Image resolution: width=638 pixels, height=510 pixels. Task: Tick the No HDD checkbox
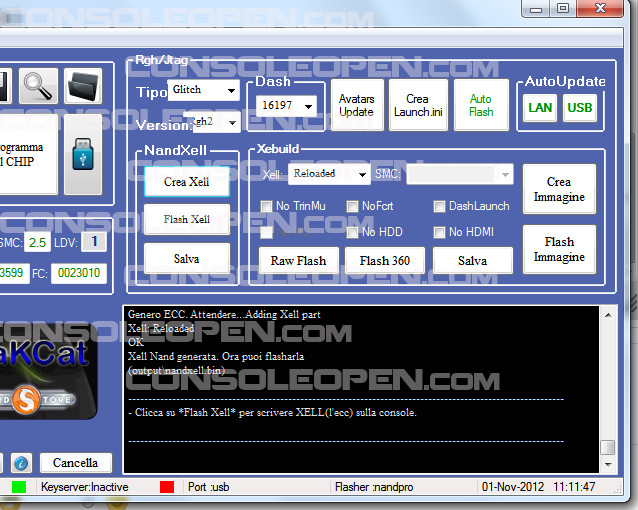tap(353, 233)
